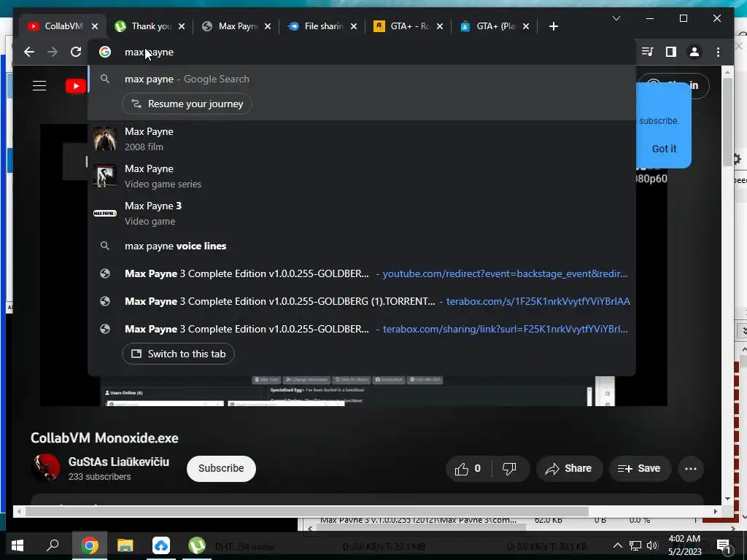Close the File sharing tab

354,26
